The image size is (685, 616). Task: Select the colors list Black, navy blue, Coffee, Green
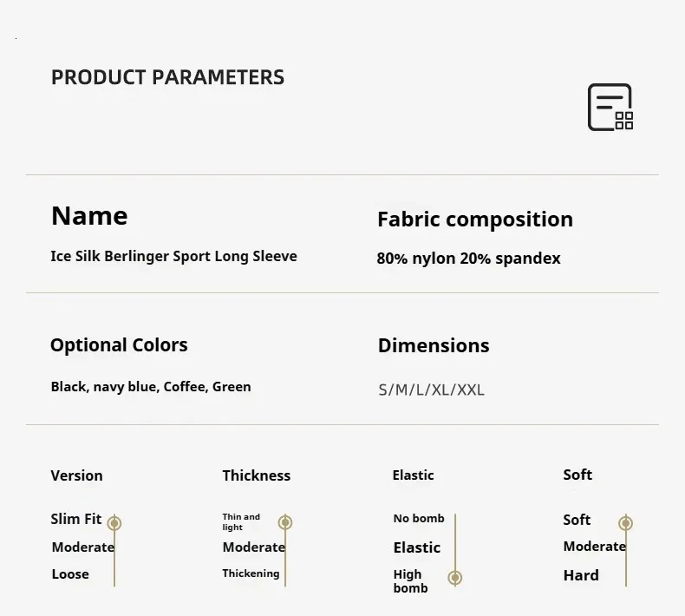[151, 387]
